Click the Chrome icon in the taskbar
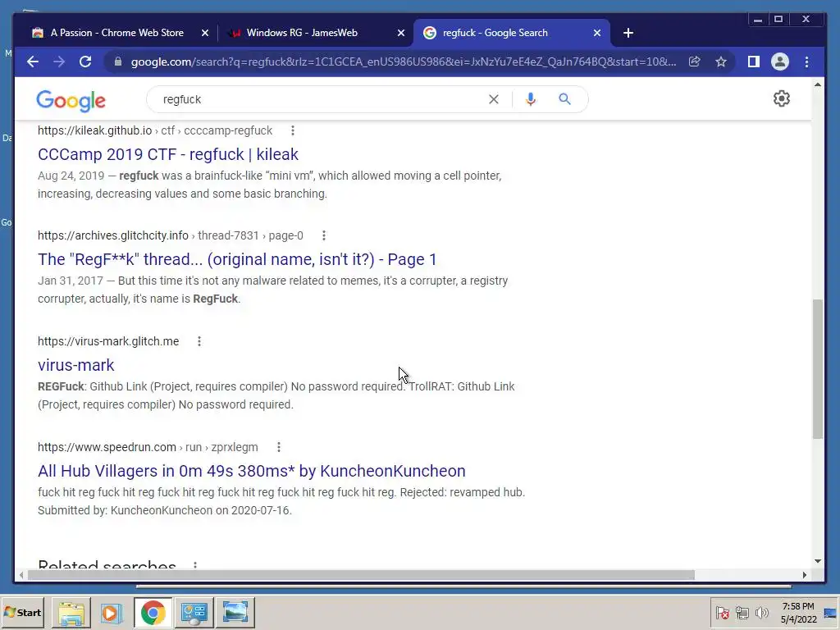840x630 pixels. tap(153, 612)
